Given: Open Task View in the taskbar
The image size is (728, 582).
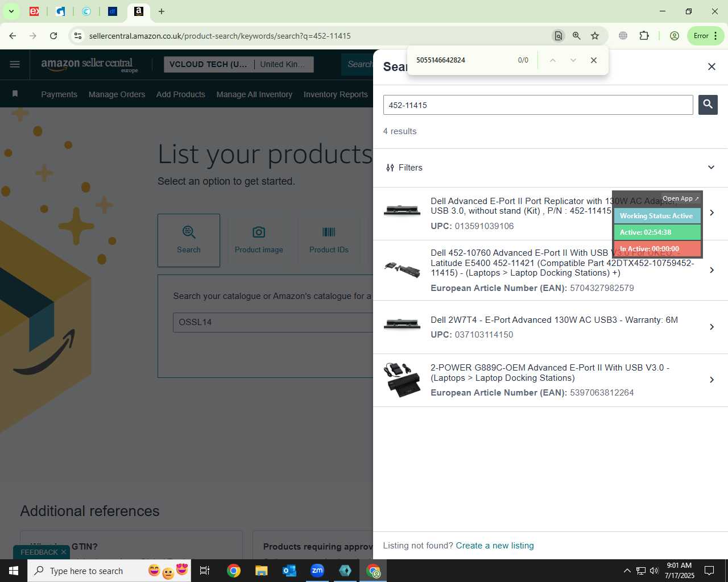Looking at the screenshot, I should point(205,571).
